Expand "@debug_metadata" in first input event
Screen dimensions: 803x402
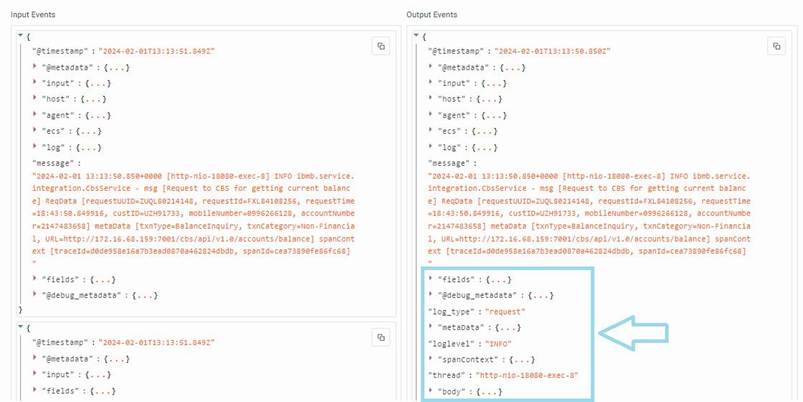(36, 296)
